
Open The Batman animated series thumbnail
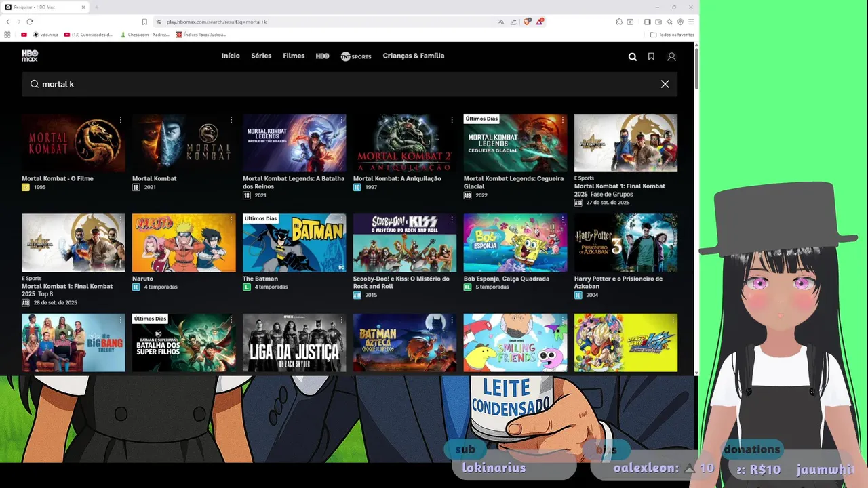[x=294, y=243]
